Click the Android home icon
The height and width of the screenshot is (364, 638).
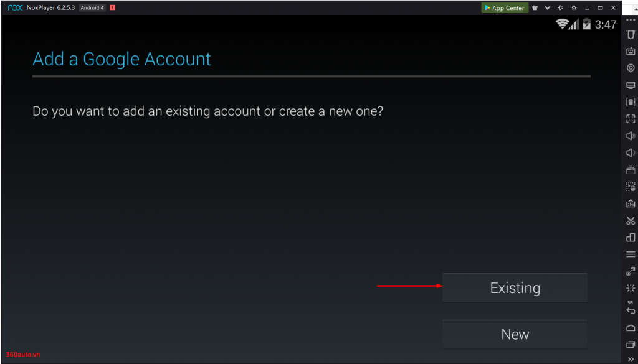(x=631, y=328)
